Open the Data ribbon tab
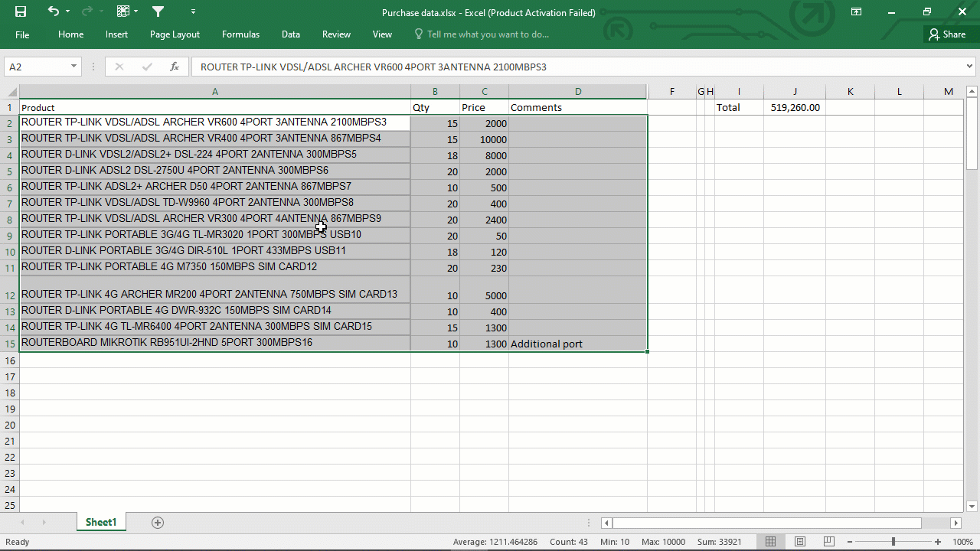 coord(290,34)
